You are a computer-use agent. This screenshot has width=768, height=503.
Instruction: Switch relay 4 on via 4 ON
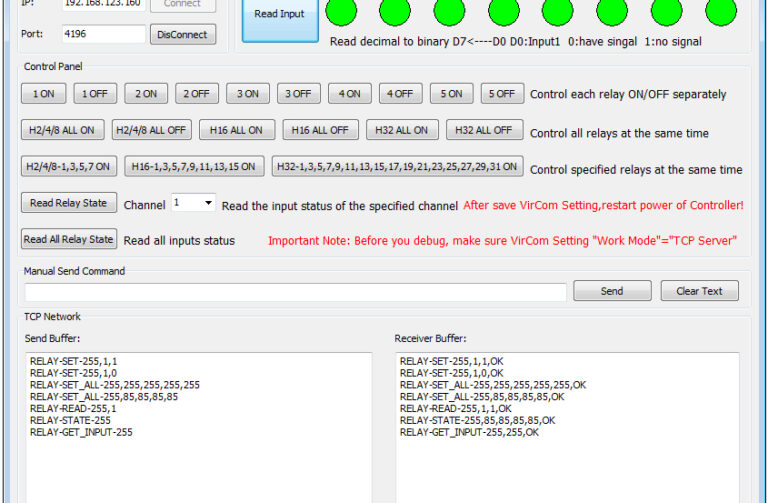(x=350, y=94)
